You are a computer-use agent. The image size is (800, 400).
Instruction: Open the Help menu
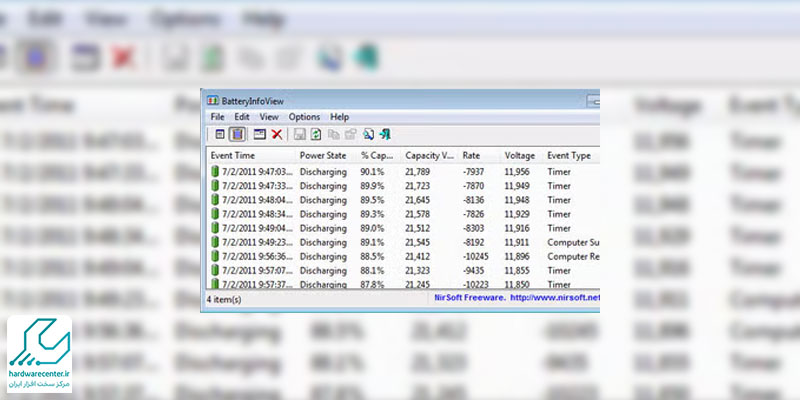pyautogui.click(x=340, y=117)
